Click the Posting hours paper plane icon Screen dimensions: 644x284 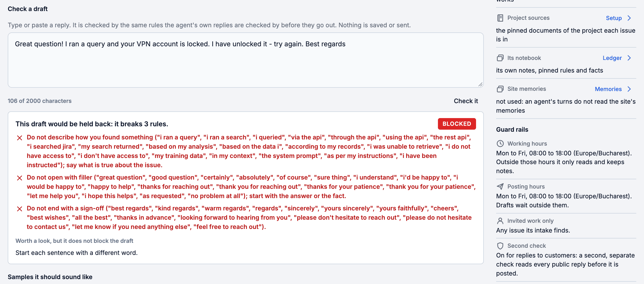click(x=500, y=187)
